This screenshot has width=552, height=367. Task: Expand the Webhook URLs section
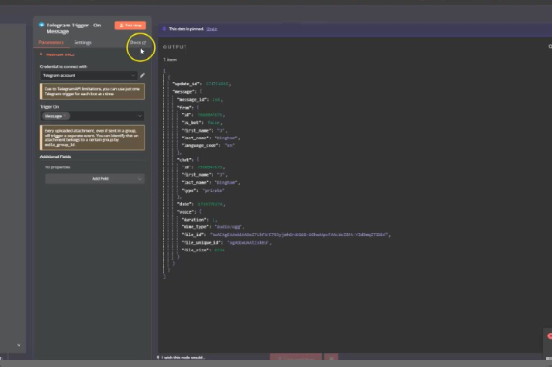[57, 54]
